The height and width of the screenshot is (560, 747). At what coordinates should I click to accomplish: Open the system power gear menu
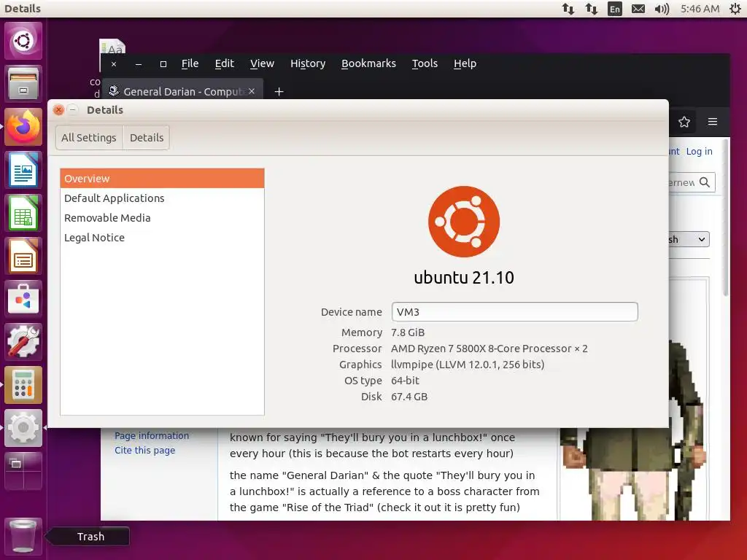tap(735, 9)
